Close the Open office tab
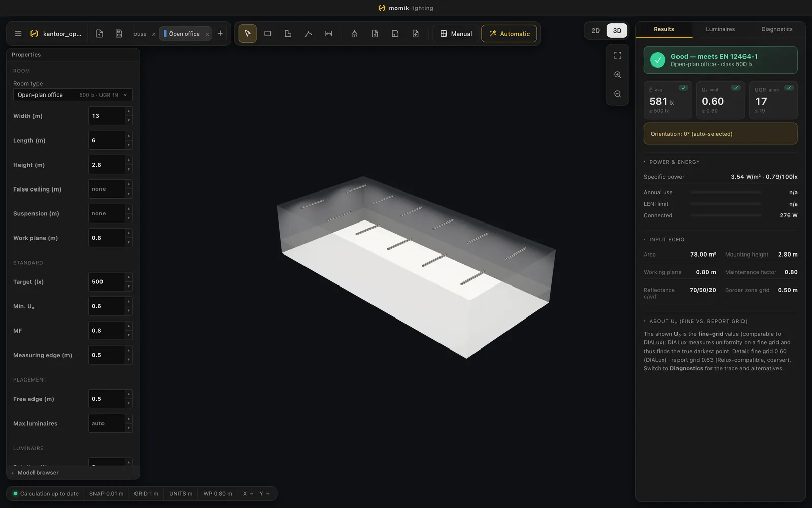812x508 pixels. tap(207, 34)
